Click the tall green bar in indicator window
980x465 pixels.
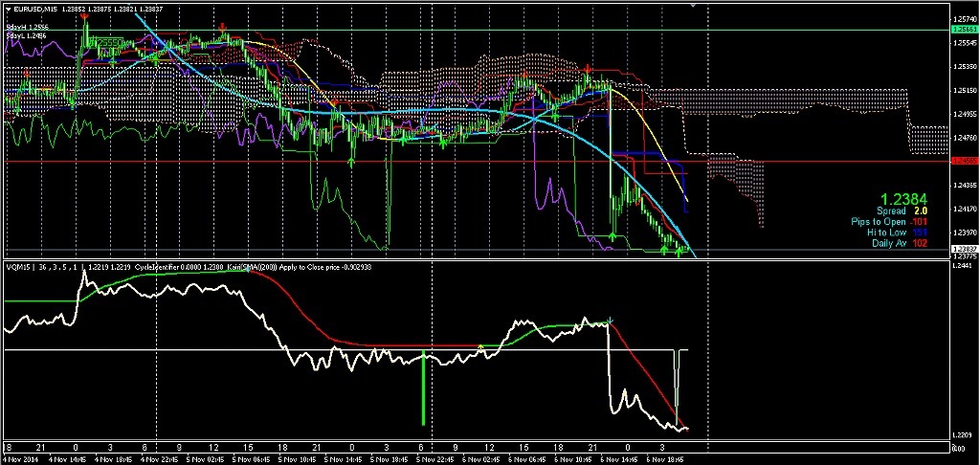[x=422, y=387]
